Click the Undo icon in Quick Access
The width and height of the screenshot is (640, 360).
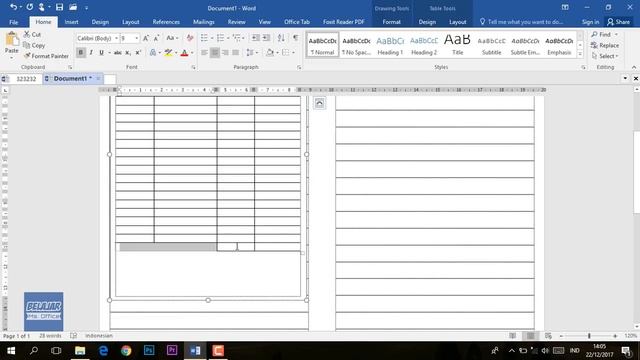pos(13,7)
